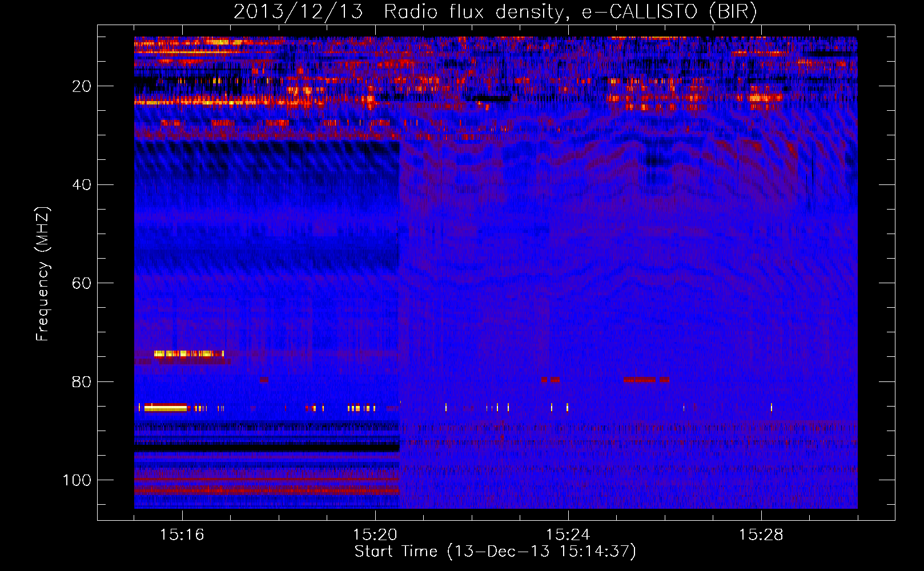This screenshot has width=924, height=571.
Task: Click the 15:28 time tick label
Action: click(761, 535)
